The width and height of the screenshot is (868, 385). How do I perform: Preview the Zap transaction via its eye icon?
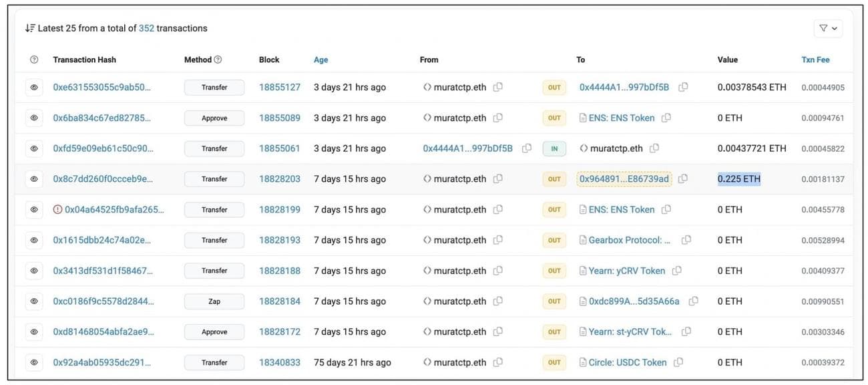[x=34, y=301]
